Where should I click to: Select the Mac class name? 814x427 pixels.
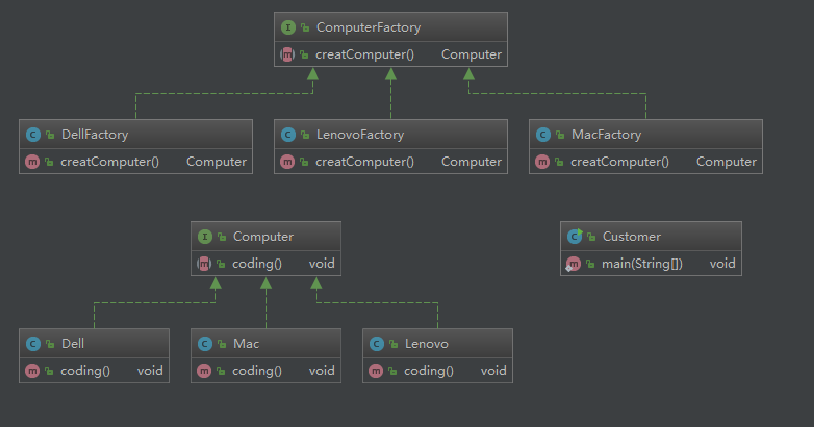click(x=246, y=344)
